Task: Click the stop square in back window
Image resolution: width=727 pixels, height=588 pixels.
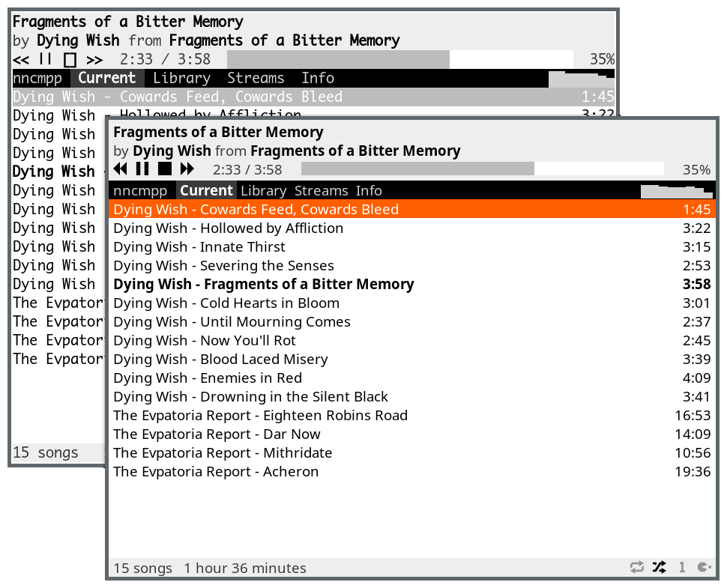Action: coord(70,59)
